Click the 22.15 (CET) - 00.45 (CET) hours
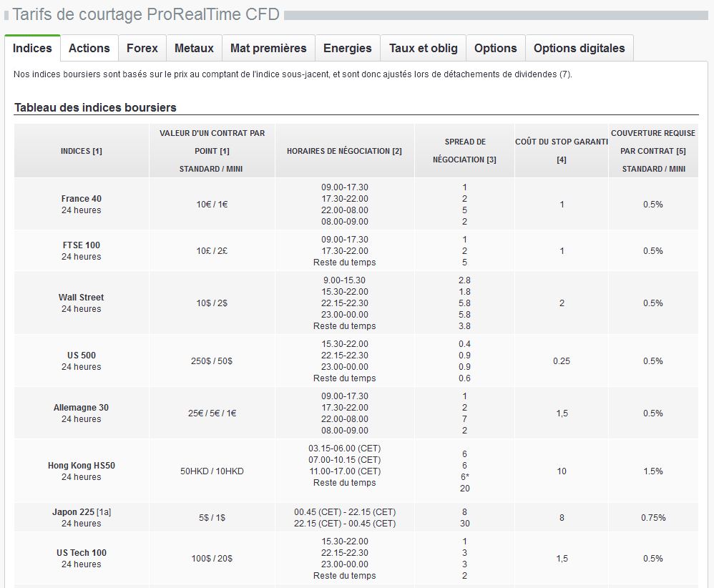 click(x=345, y=524)
